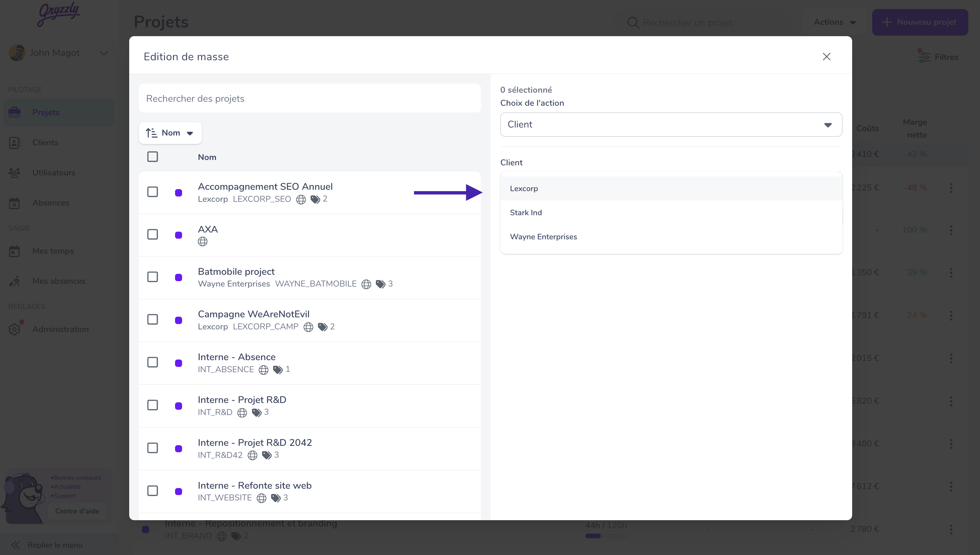Tick the select-all checkbox beside Nom header
Image resolution: width=980 pixels, height=555 pixels.
pyautogui.click(x=152, y=157)
